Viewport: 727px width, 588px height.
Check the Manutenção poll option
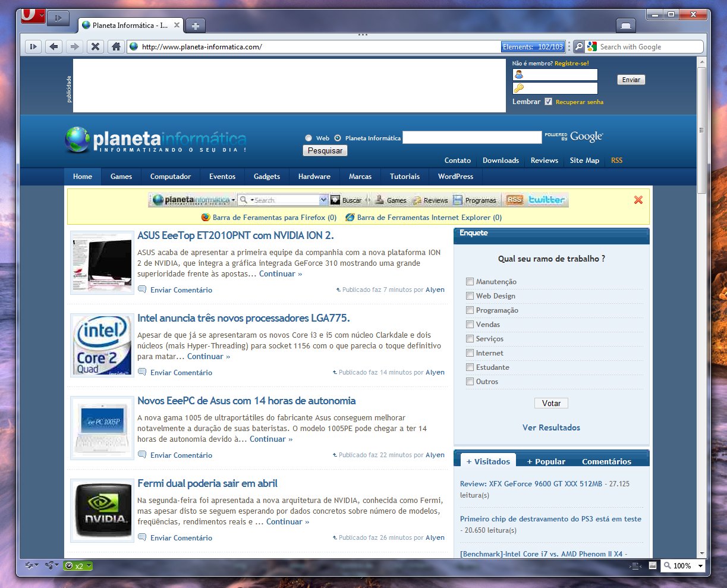[x=470, y=282]
